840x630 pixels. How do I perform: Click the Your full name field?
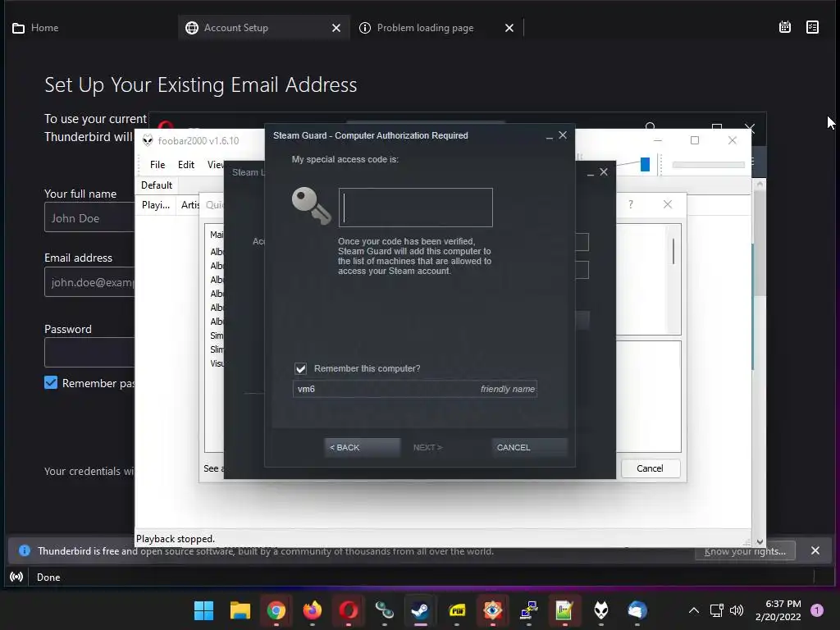click(89, 218)
